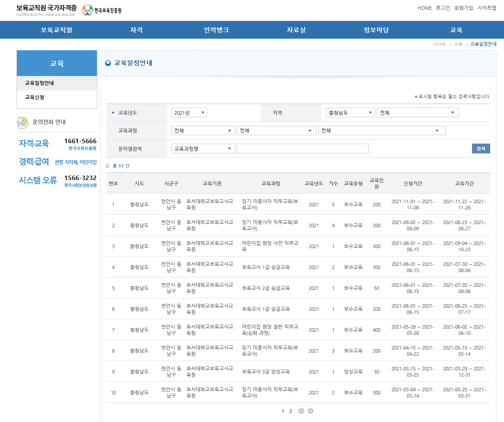Expand the 전체 district dropdown beside 충청남도

tap(418, 113)
